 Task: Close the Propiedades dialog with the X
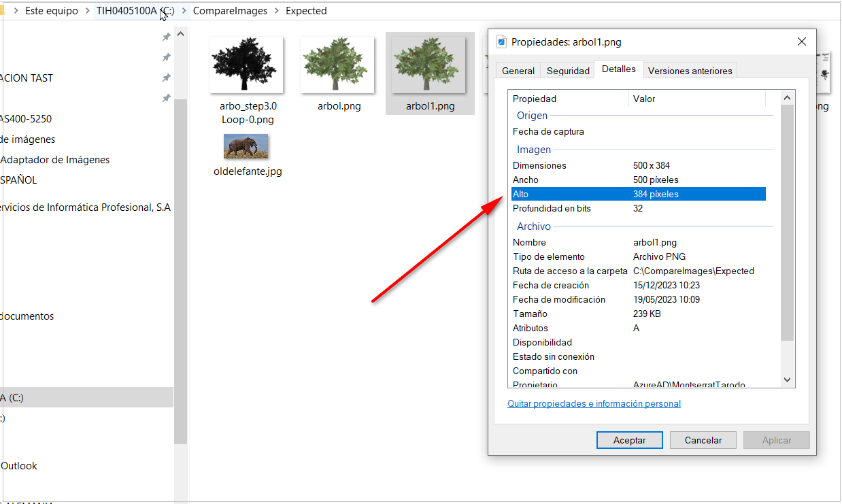[x=801, y=42]
